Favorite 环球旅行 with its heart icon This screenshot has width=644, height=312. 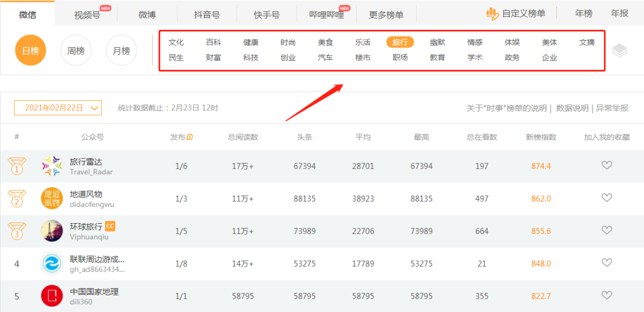606,230
